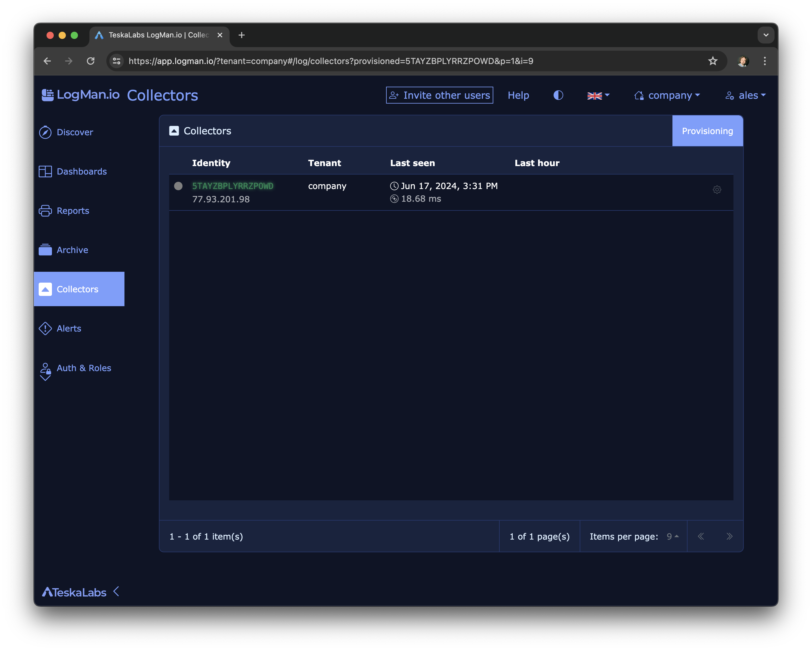Open Auth & Roles user-lock icon
Image resolution: width=812 pixels, height=651 pixels.
point(45,369)
